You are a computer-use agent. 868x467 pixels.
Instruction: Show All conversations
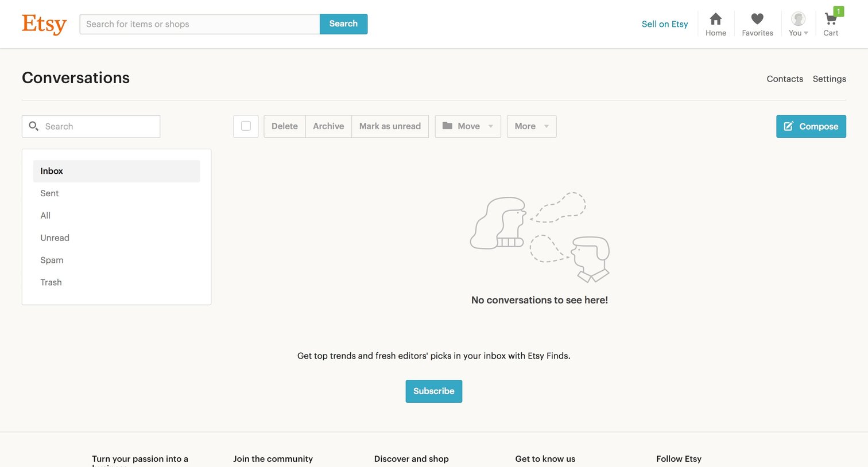(x=117, y=216)
